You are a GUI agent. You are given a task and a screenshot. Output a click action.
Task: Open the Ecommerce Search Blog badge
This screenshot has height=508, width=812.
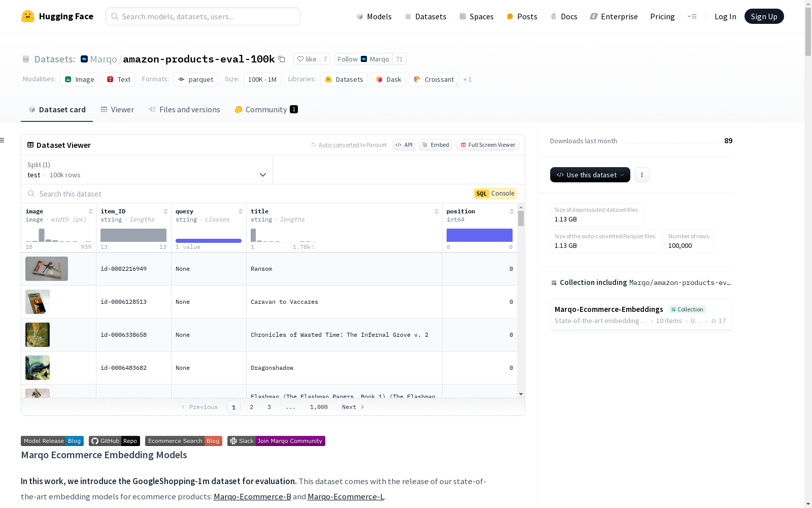pyautogui.click(x=184, y=441)
